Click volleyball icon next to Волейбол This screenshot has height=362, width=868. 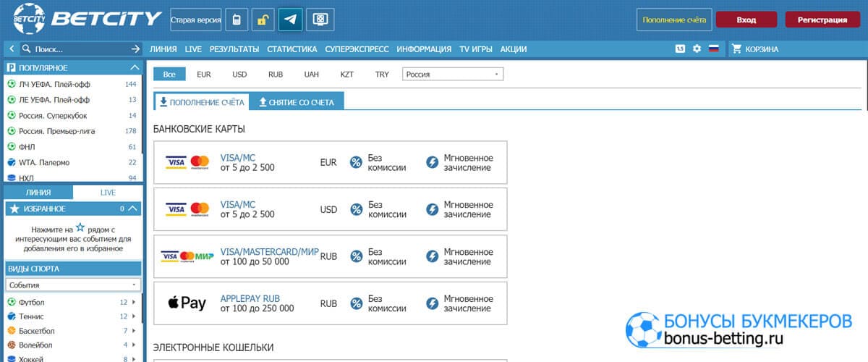click(x=12, y=345)
